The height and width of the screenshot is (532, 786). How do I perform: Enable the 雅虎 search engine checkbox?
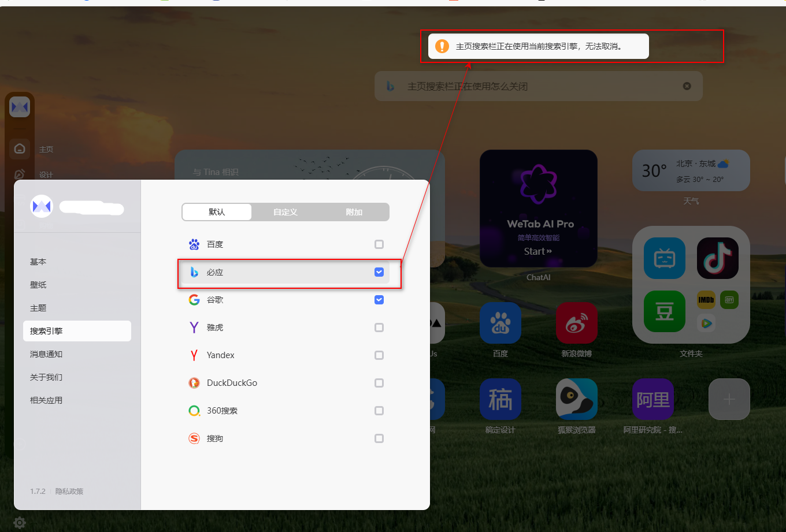pyautogui.click(x=379, y=328)
